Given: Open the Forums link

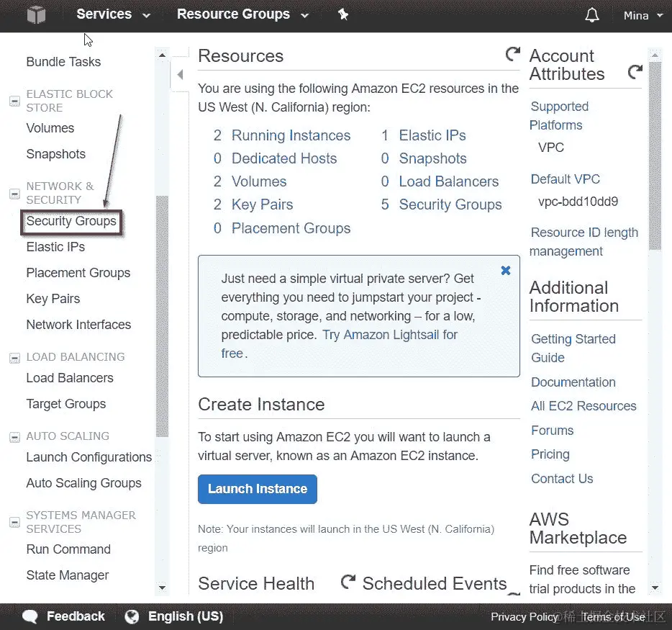Looking at the screenshot, I should coord(552,430).
